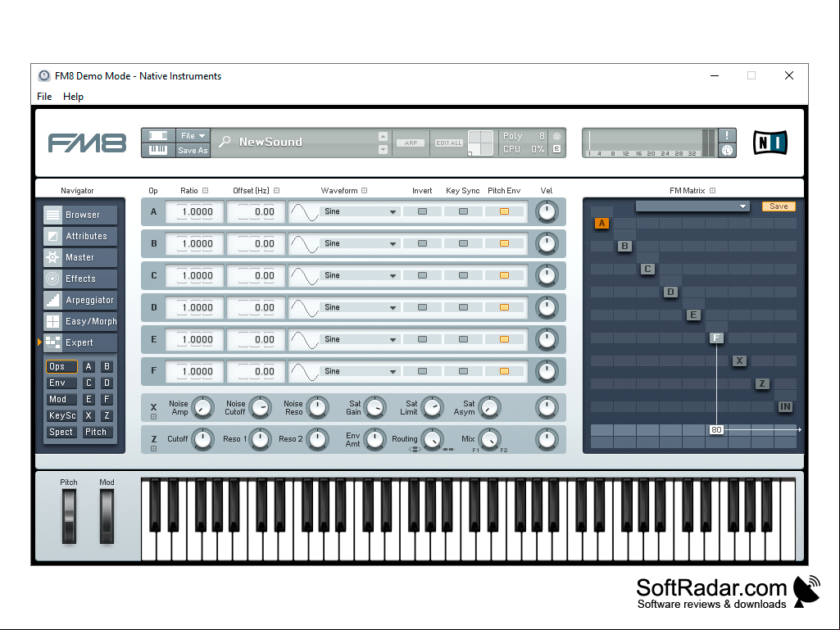This screenshot has height=630, width=840.
Task: Open the Master page gear icon
Action: [x=52, y=258]
